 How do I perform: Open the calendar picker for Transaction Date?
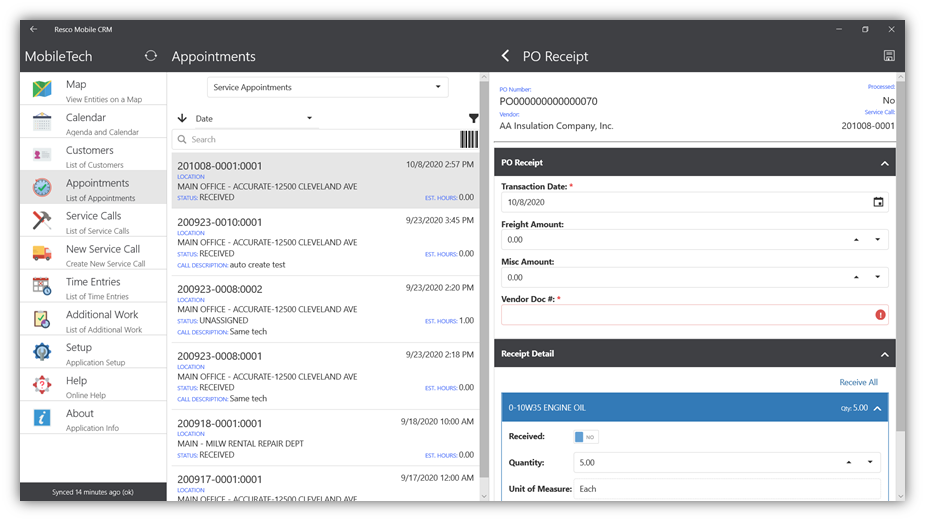[x=878, y=202]
